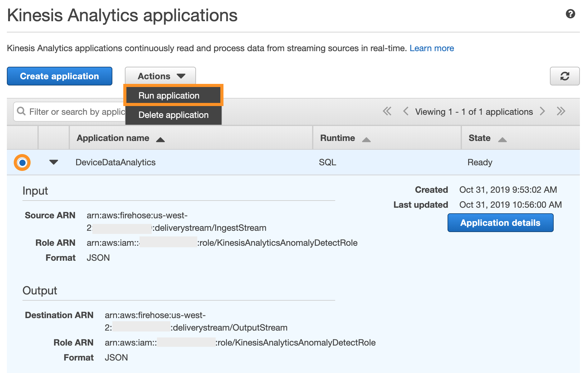This screenshot has width=588, height=373.
Task: Sort by Runtime column arrow
Action: (366, 139)
